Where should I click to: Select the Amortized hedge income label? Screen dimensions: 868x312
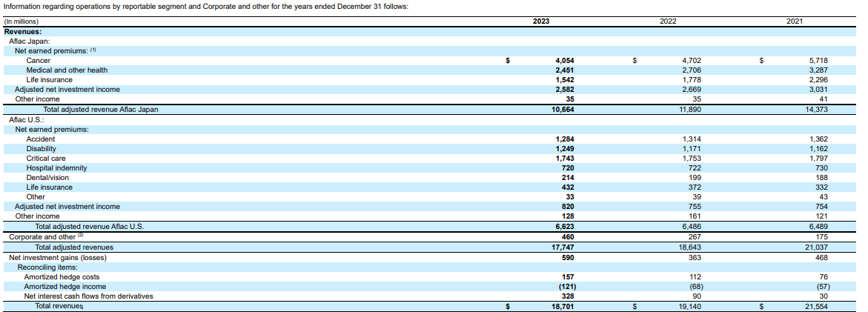65,287
